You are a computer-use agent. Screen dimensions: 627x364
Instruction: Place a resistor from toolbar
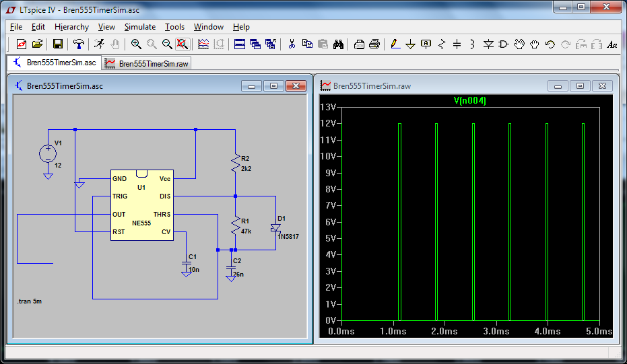pos(442,44)
